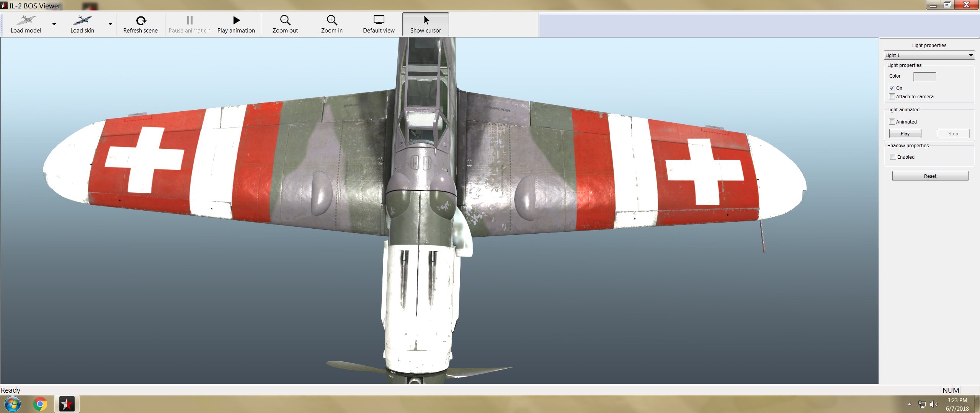Toggle the Show cursor tool
980x413 pixels.
pos(426,24)
